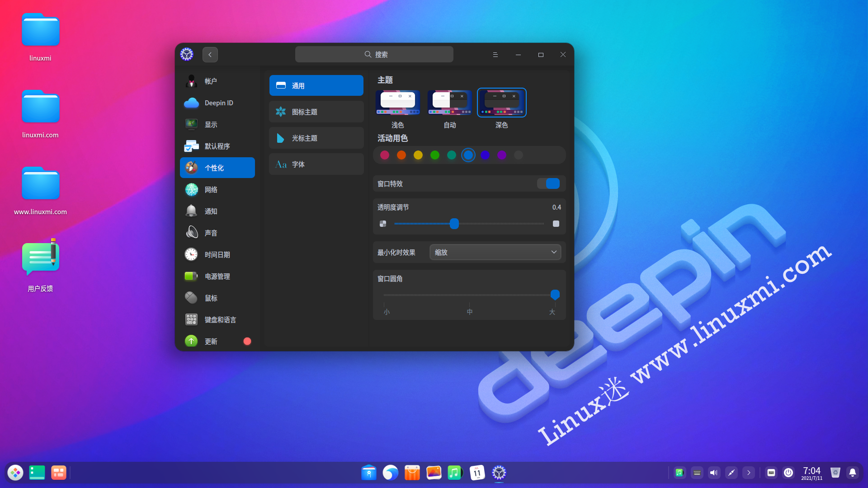Viewport: 868px width, 488px height.
Task: Click the low transparency icon at slider start
Action: (383, 224)
